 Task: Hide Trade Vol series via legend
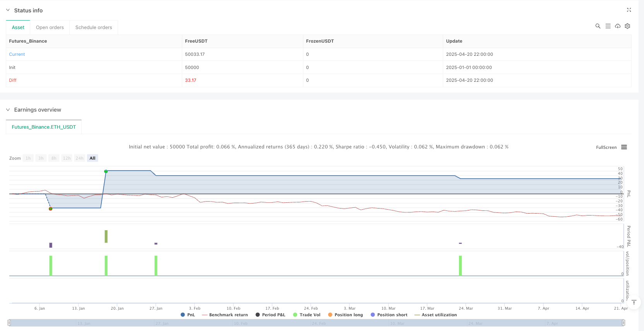pos(307,315)
